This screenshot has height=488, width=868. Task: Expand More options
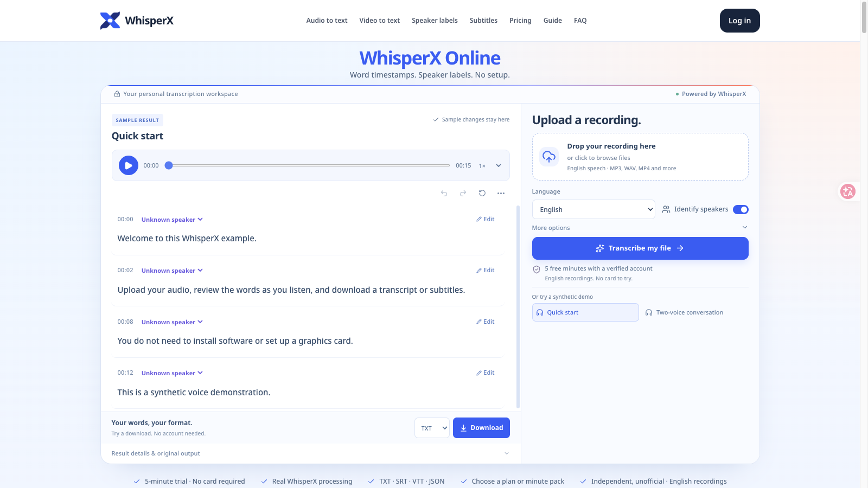[x=640, y=228]
